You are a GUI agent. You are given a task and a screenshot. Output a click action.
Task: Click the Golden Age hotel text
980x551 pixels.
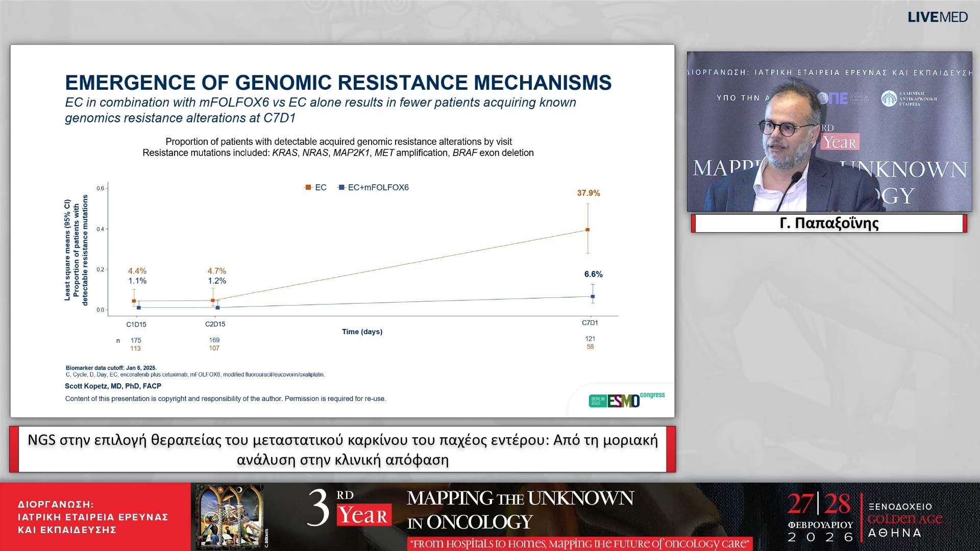coord(904,519)
